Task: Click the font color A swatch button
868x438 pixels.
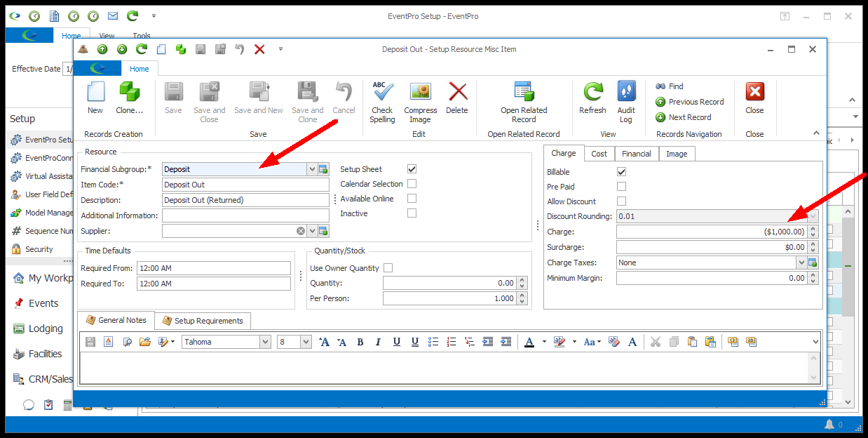Action: pos(529,342)
